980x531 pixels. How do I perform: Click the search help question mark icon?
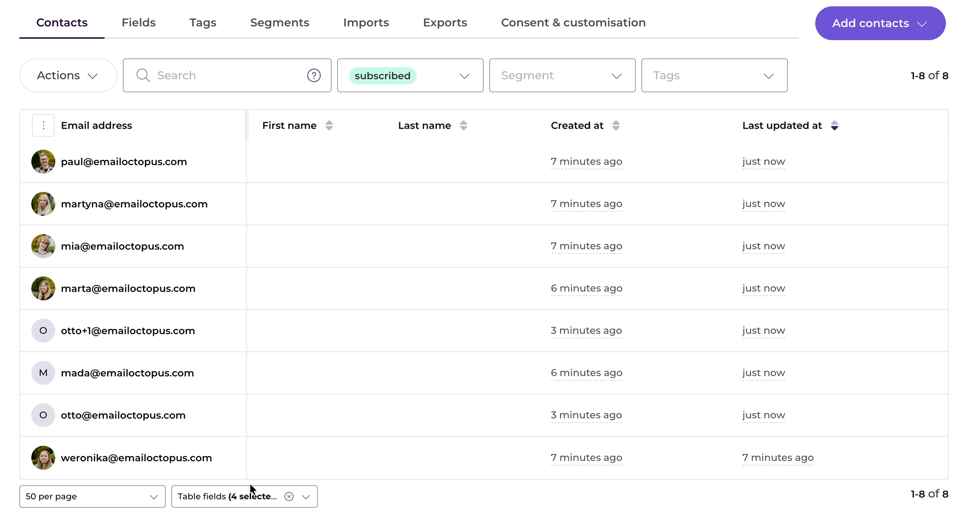point(314,75)
